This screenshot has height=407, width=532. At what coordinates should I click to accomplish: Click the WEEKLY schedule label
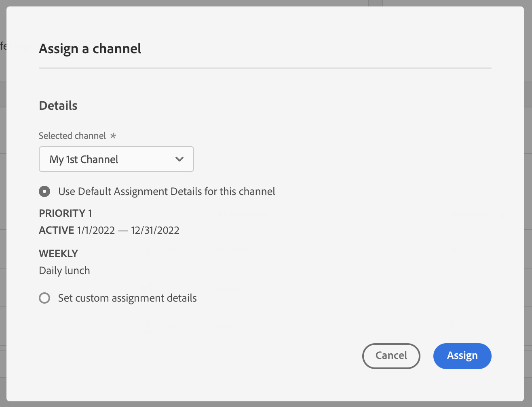pos(59,254)
